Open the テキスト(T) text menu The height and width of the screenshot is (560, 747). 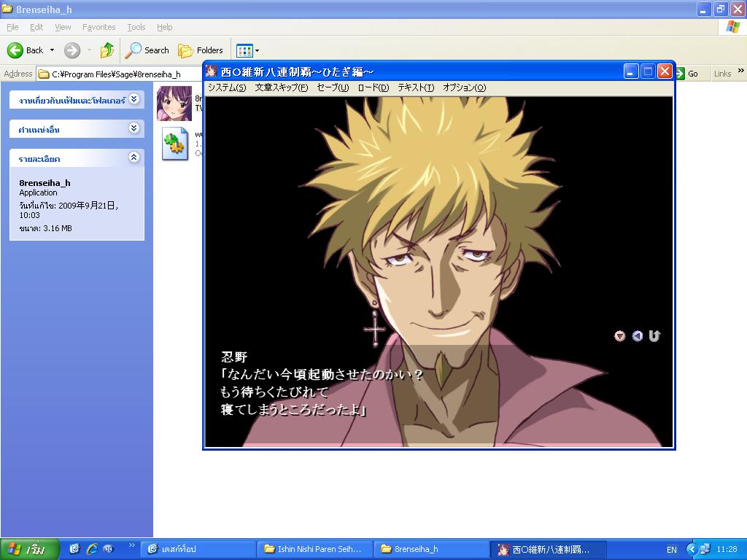(416, 87)
